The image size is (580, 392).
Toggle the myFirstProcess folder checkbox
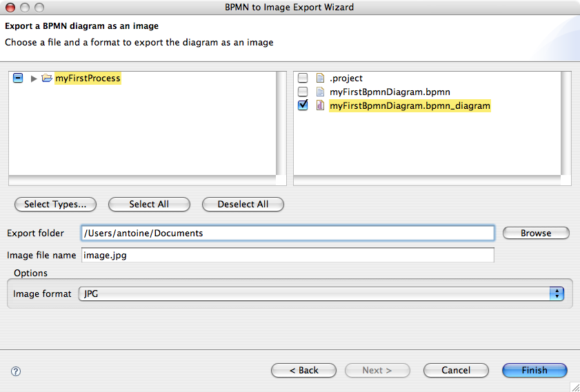[x=18, y=79]
